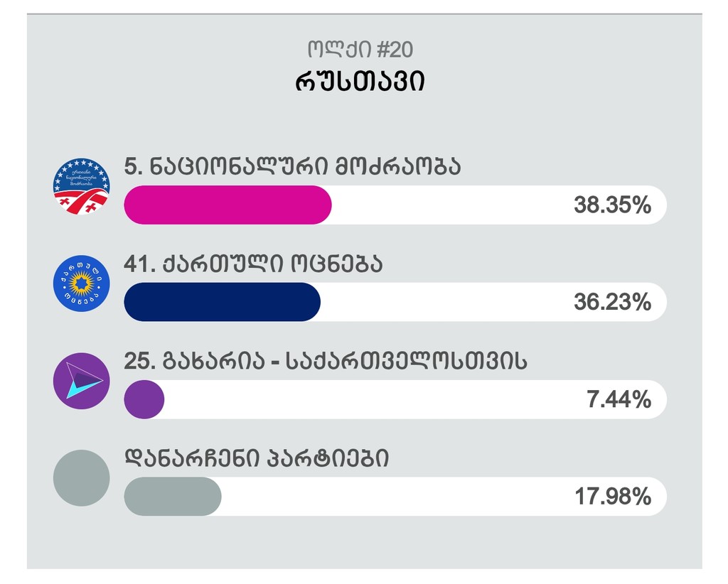Click the 38.35% percentage value
The height and width of the screenshot is (584, 728).
point(612,205)
